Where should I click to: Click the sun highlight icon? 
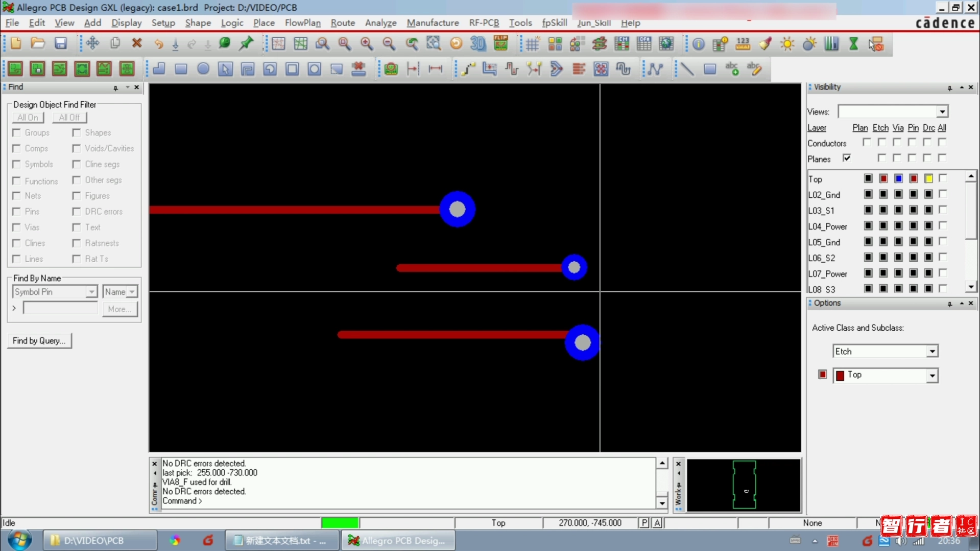pos(787,44)
